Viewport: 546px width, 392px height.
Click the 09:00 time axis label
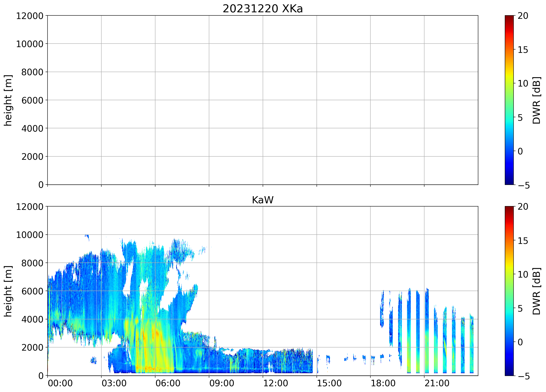[x=222, y=383]
